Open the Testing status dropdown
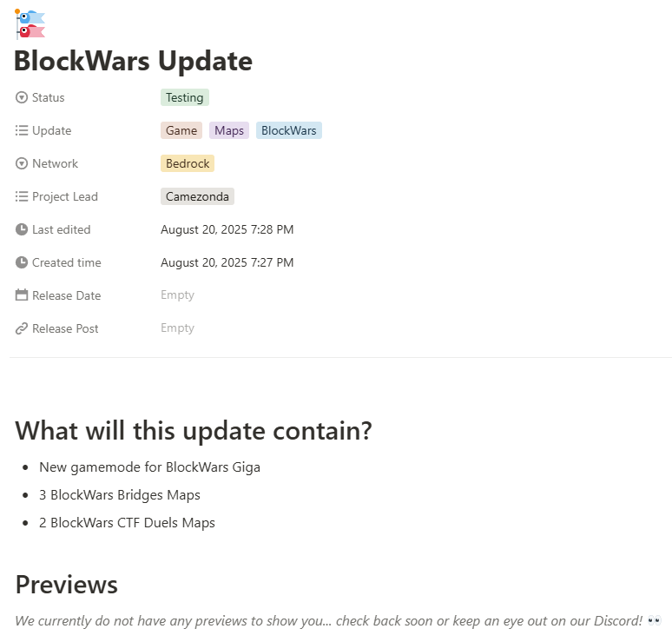This screenshot has width=672, height=642. tap(185, 97)
